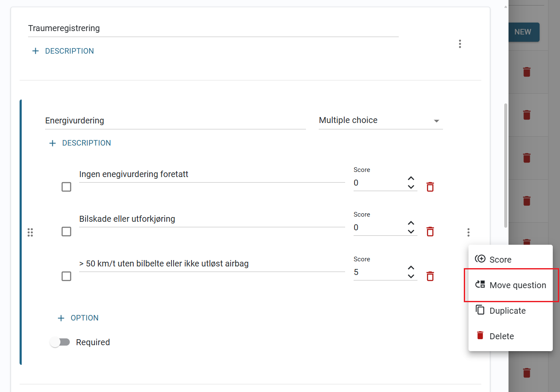Click the NEW button

coord(523,32)
